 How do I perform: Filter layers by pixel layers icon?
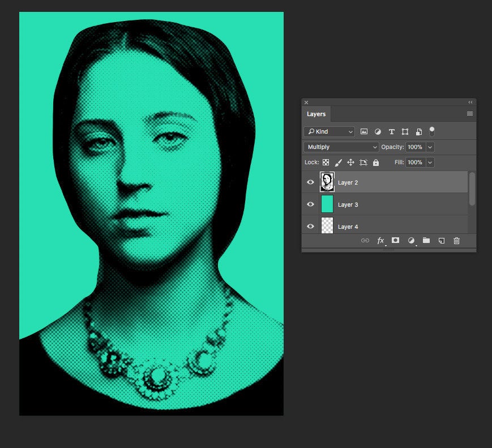[x=363, y=131]
